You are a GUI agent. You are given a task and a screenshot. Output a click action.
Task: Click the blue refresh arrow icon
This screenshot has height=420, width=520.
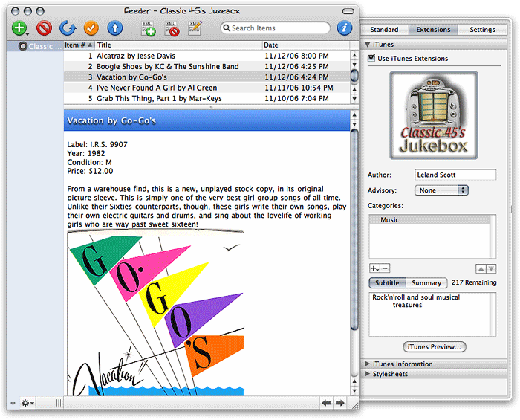coord(68,28)
